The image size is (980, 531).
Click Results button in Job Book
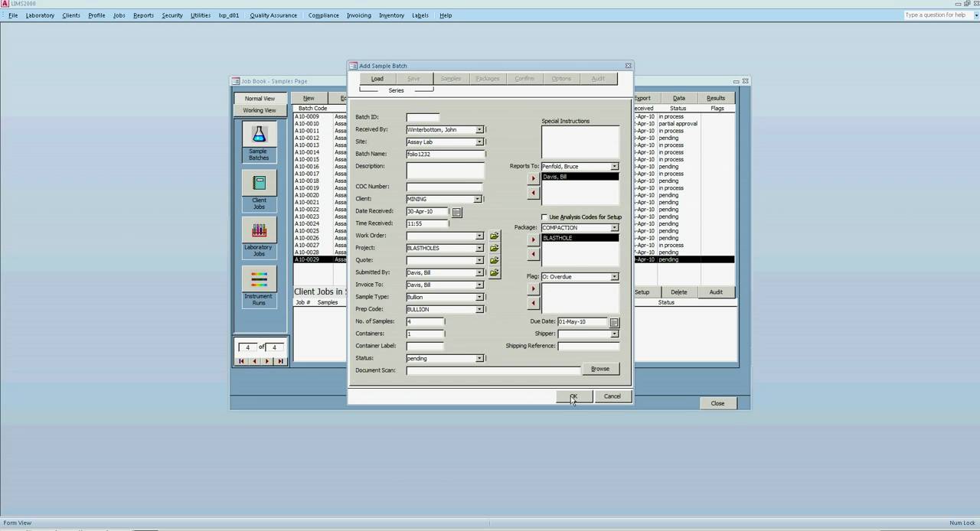(716, 98)
